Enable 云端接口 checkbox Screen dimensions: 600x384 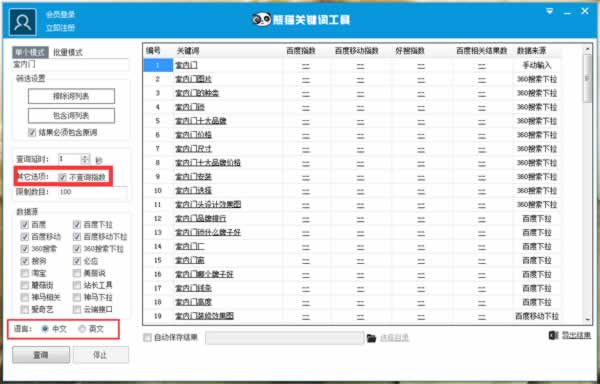click(77, 309)
